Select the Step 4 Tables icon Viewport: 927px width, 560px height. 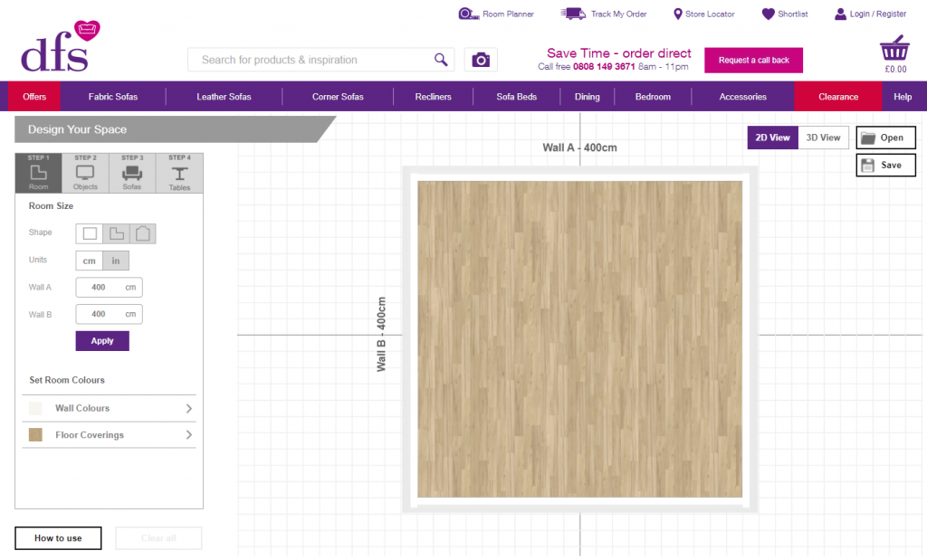[x=179, y=172]
